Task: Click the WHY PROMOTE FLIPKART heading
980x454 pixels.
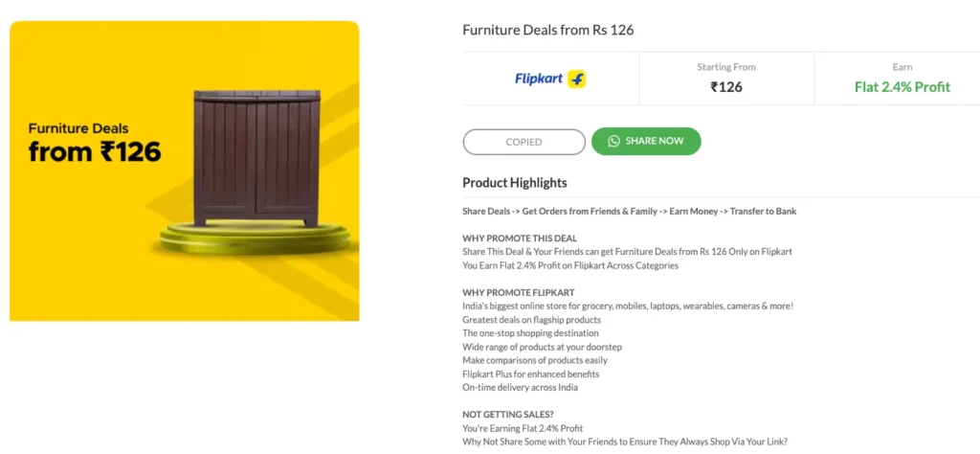Action: pos(518,293)
